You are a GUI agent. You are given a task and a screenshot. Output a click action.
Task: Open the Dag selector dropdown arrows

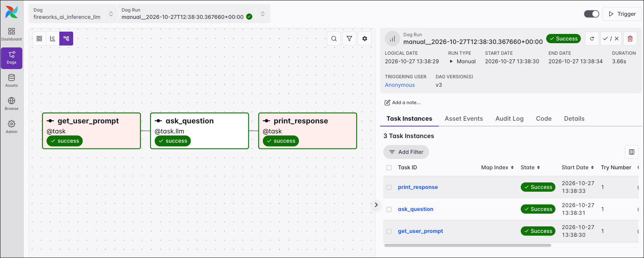[x=111, y=14]
